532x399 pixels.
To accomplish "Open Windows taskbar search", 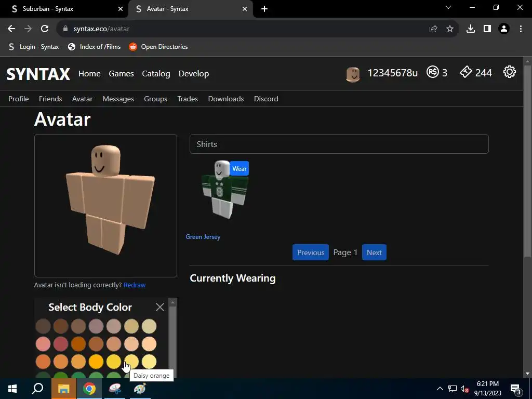I will coord(37,389).
